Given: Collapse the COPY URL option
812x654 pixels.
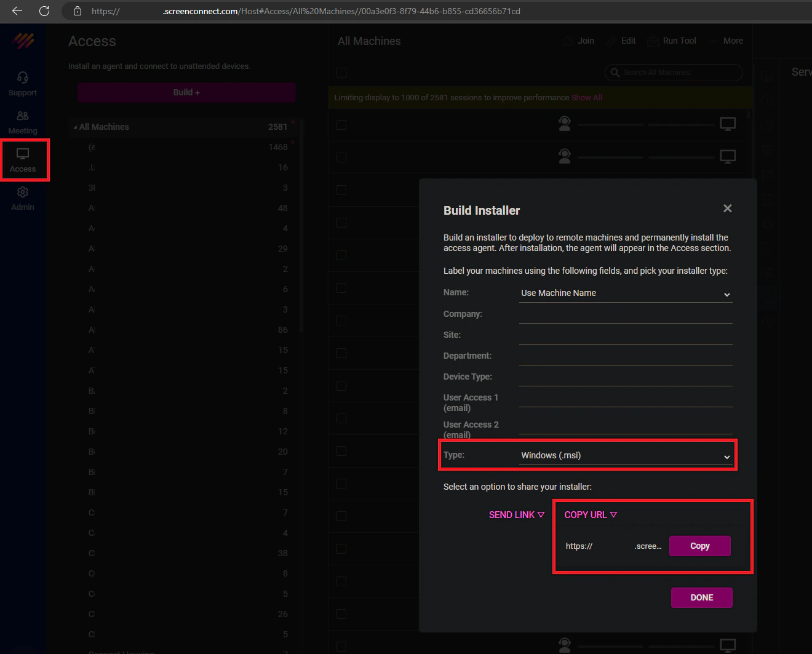Looking at the screenshot, I should 591,515.
